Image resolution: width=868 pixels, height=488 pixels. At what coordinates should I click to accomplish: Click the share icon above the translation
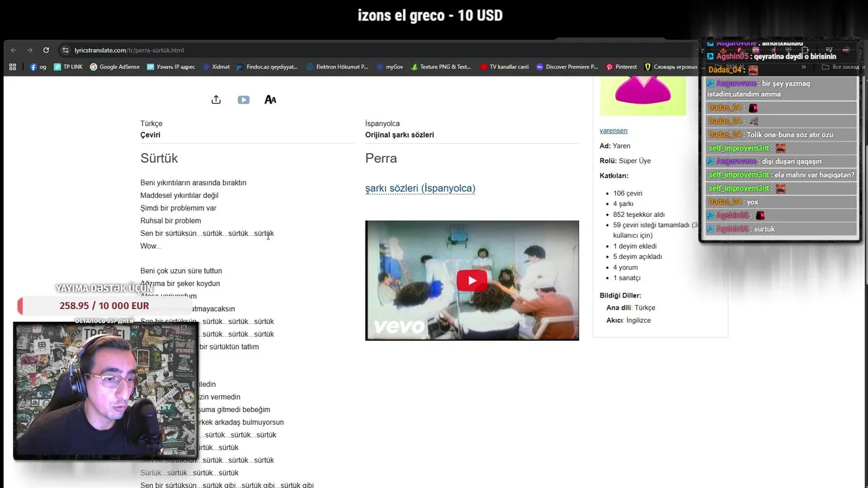(x=216, y=100)
